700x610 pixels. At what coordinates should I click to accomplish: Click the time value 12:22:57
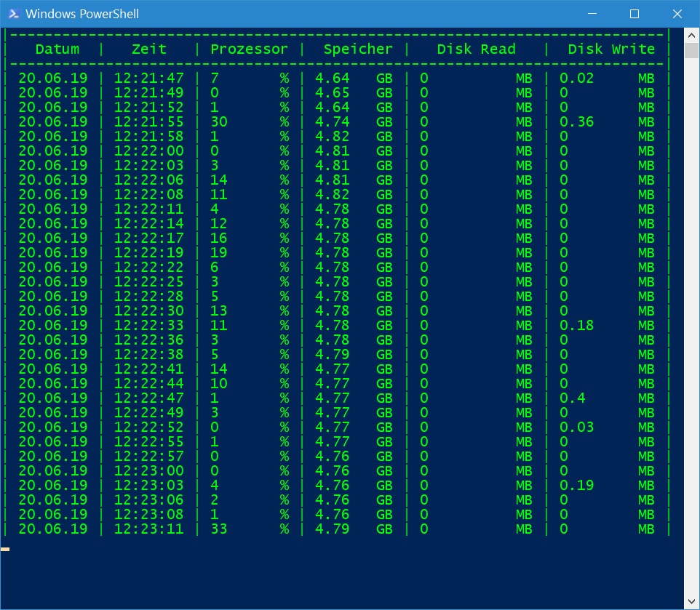coord(148,456)
